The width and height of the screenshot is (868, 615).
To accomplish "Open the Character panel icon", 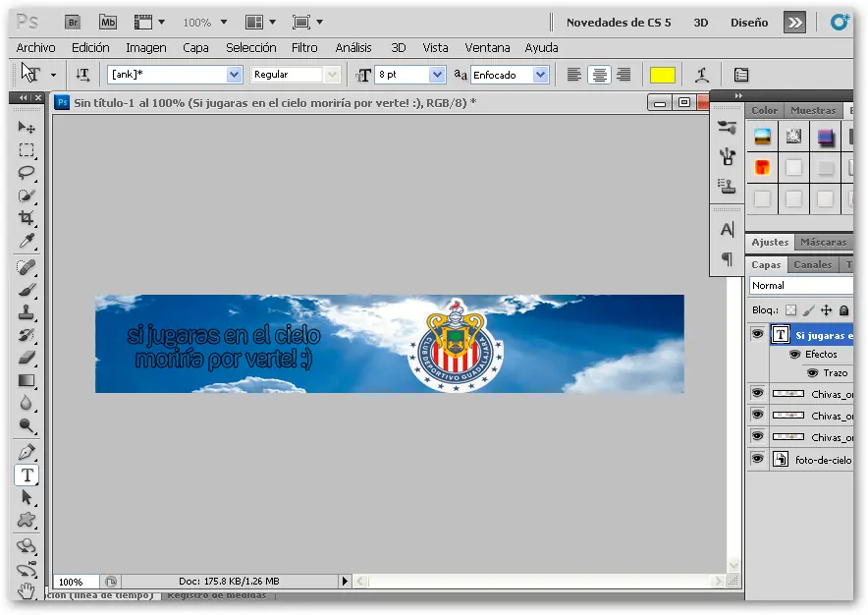I will [727, 229].
